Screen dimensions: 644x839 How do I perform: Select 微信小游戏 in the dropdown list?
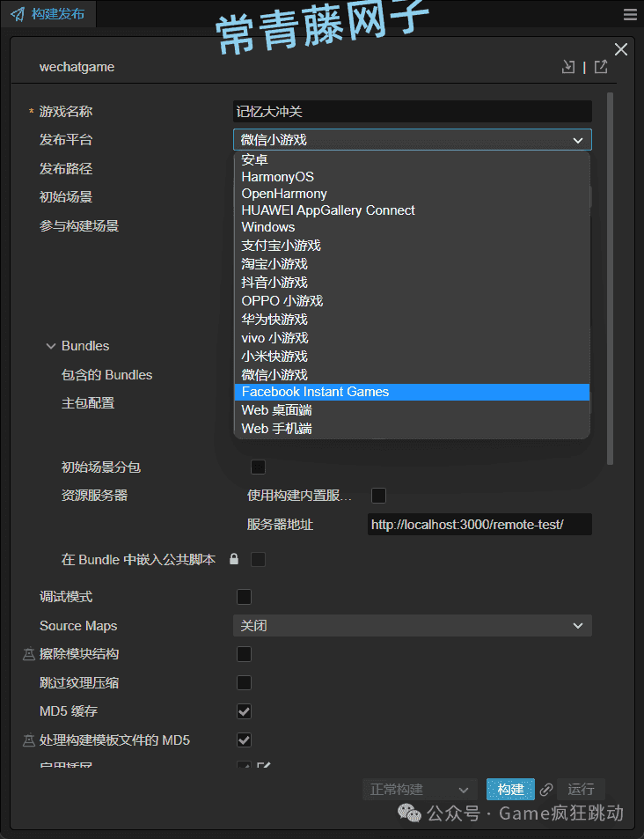coord(412,374)
